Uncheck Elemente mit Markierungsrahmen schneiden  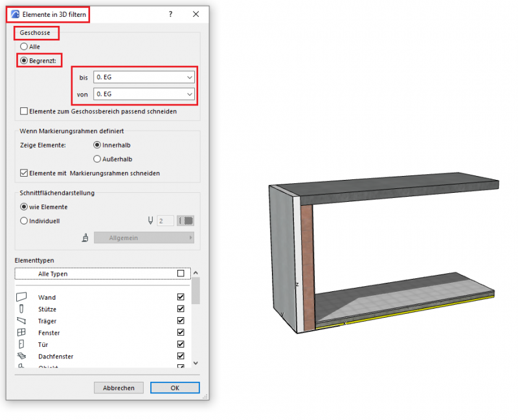(25, 173)
